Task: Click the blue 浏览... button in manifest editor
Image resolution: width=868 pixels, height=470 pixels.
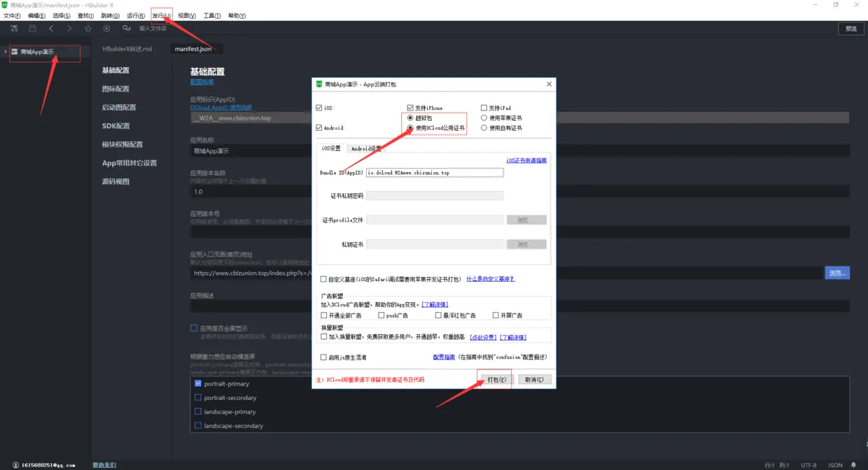Action: (837, 273)
